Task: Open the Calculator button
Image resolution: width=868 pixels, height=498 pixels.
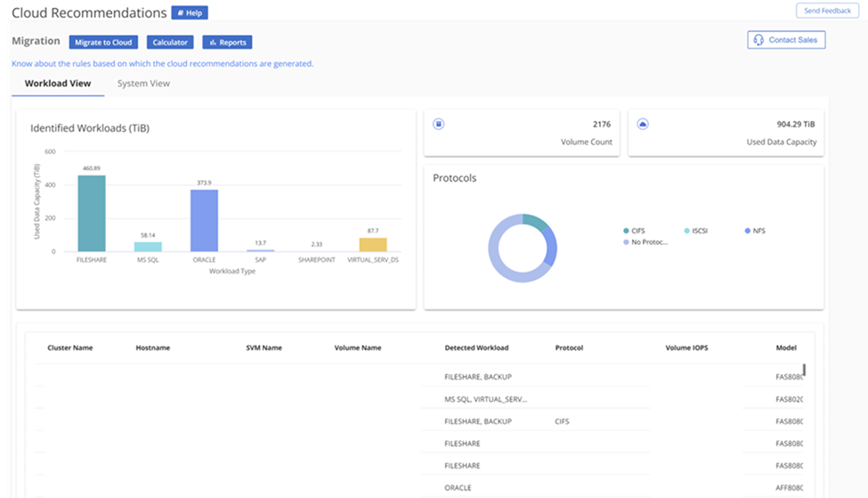Action: click(x=170, y=42)
